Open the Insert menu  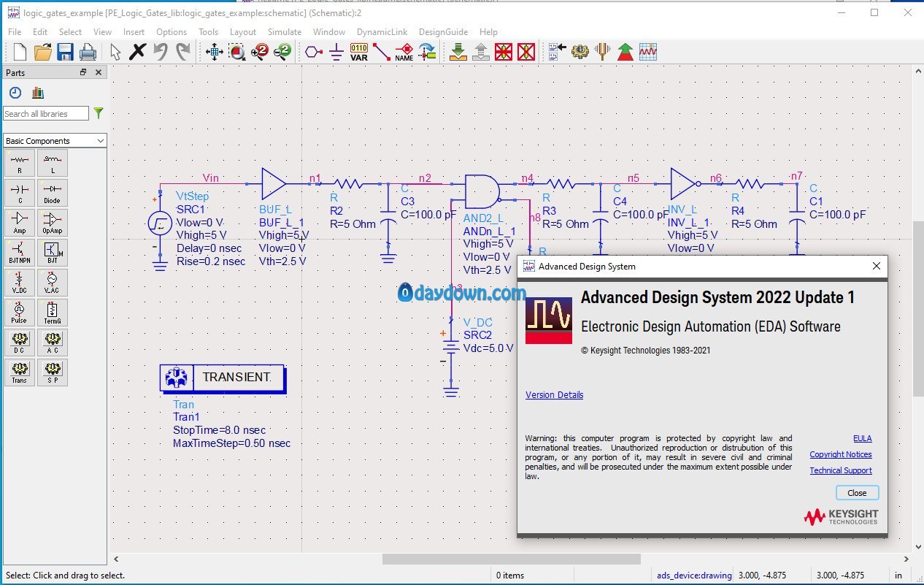134,31
